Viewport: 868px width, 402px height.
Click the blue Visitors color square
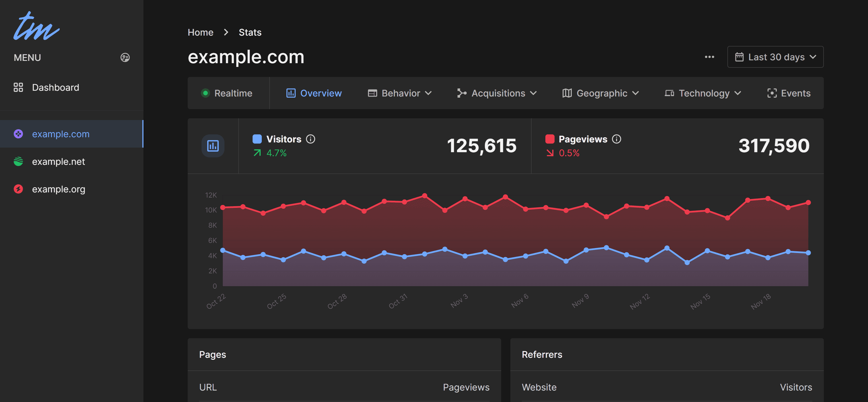(x=257, y=138)
